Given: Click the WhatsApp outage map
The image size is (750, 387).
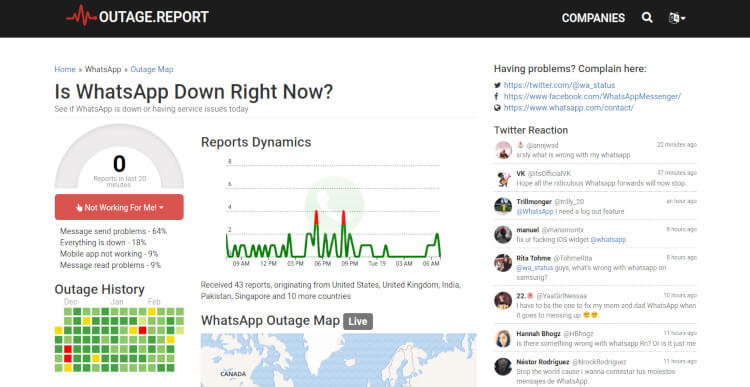Looking at the screenshot, I should [x=338, y=360].
